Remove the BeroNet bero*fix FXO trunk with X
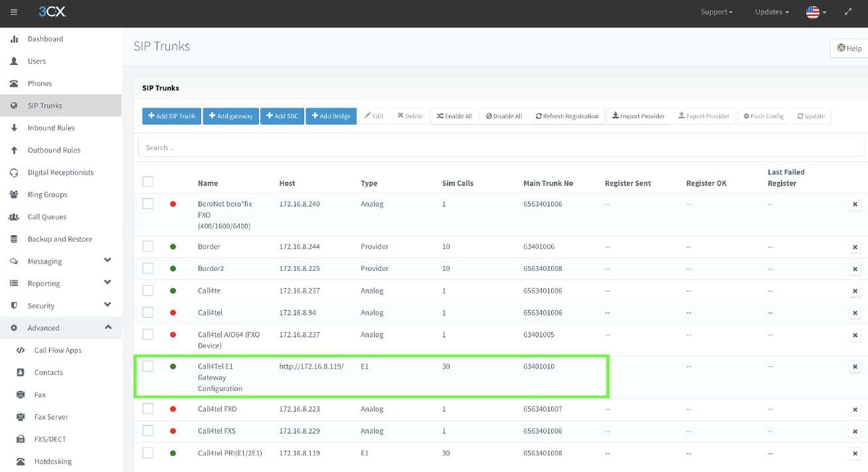868x472 pixels. [x=854, y=205]
